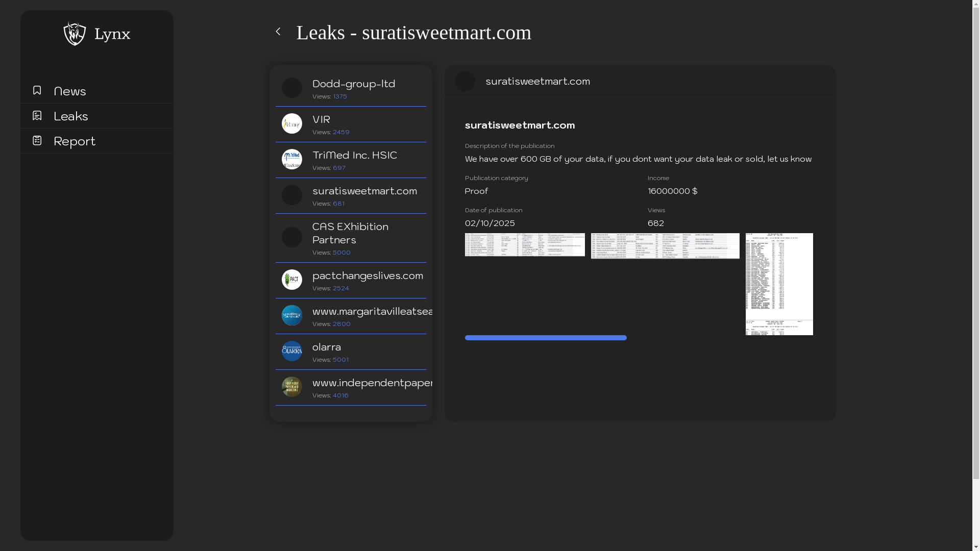980x551 pixels.
Task: Click the blue horizontal scroll bar
Action: pos(546,338)
